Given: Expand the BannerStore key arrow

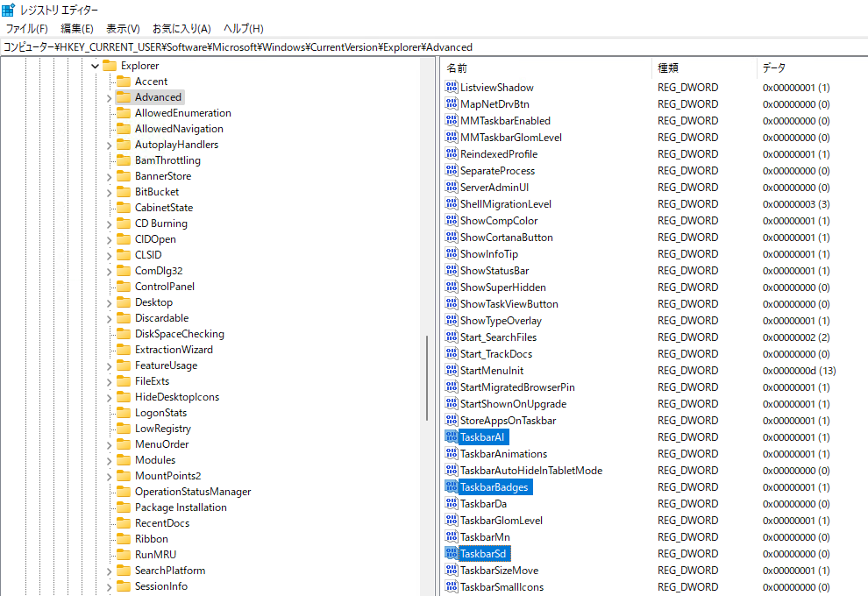Looking at the screenshot, I should (x=109, y=177).
